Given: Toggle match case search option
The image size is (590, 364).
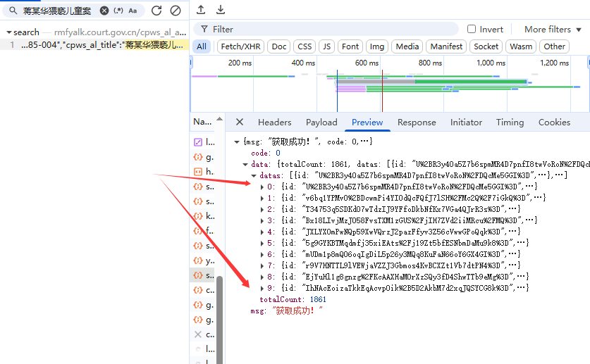Looking at the screenshot, I should click(x=133, y=11).
